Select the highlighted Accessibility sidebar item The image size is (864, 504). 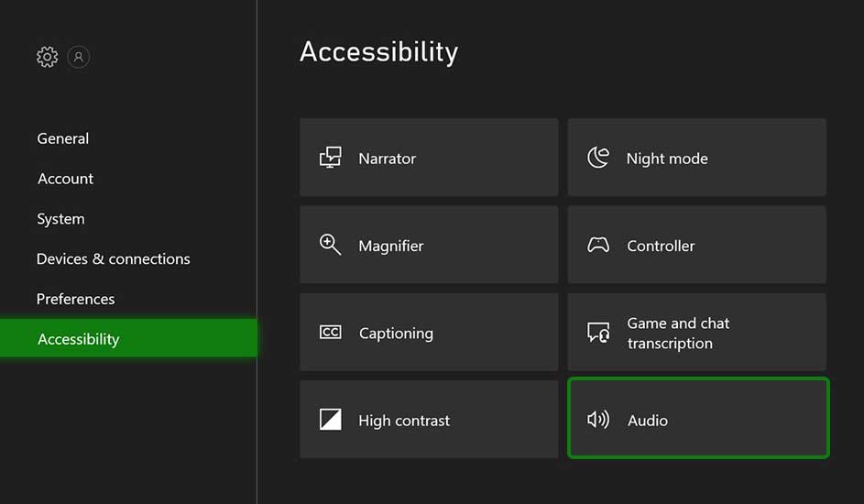point(79,339)
